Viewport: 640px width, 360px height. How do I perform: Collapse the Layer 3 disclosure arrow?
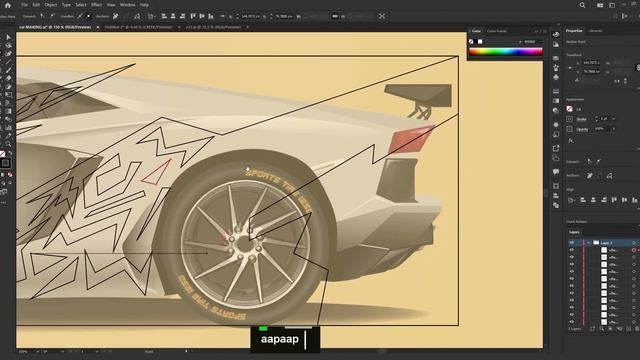click(x=589, y=243)
